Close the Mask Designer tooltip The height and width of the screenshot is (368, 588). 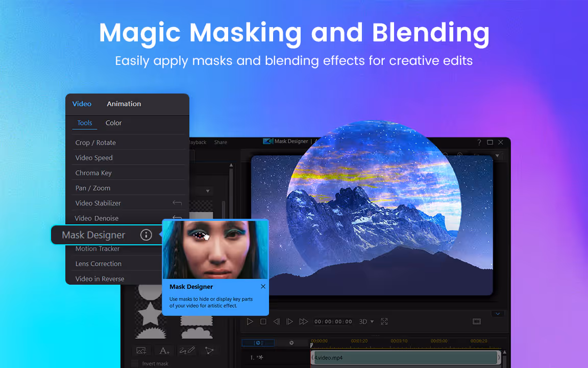[x=263, y=287]
